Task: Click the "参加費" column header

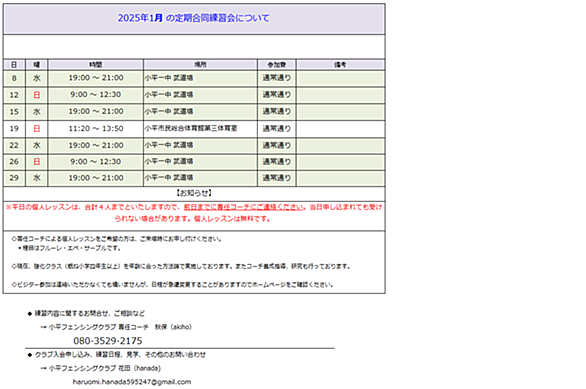Action: tap(277, 65)
